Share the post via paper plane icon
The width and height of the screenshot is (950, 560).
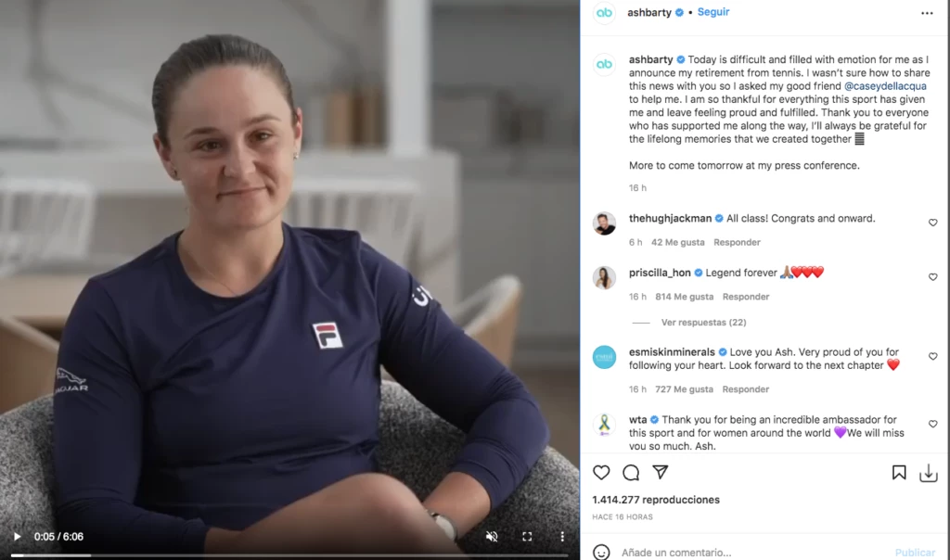coord(661,472)
